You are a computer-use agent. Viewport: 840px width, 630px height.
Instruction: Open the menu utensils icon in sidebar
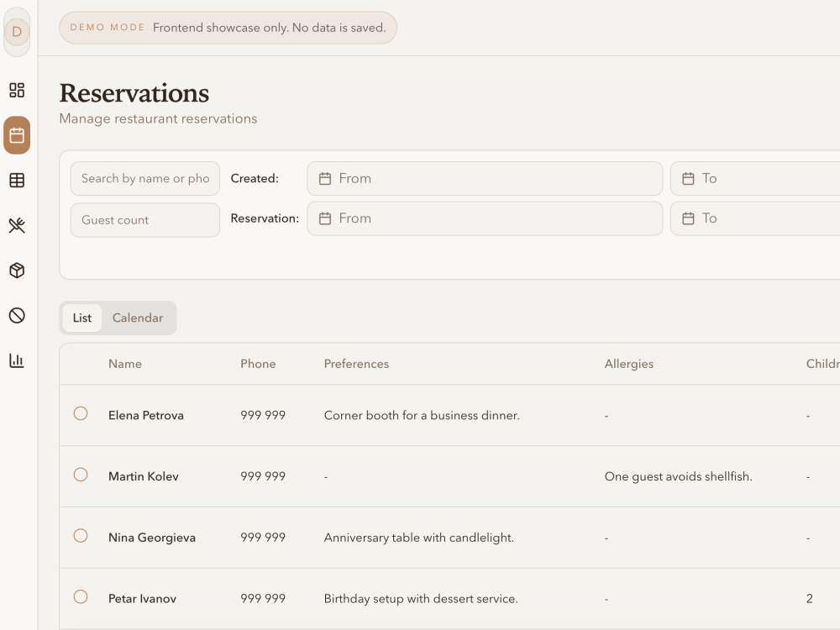(17, 225)
